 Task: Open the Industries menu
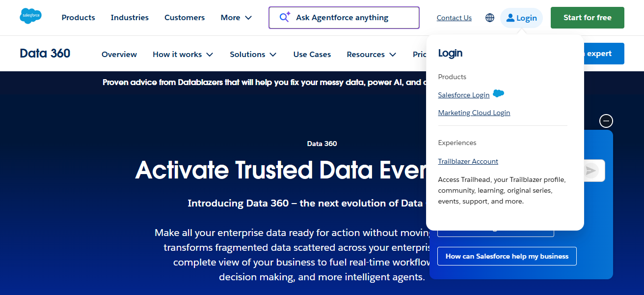tap(130, 18)
